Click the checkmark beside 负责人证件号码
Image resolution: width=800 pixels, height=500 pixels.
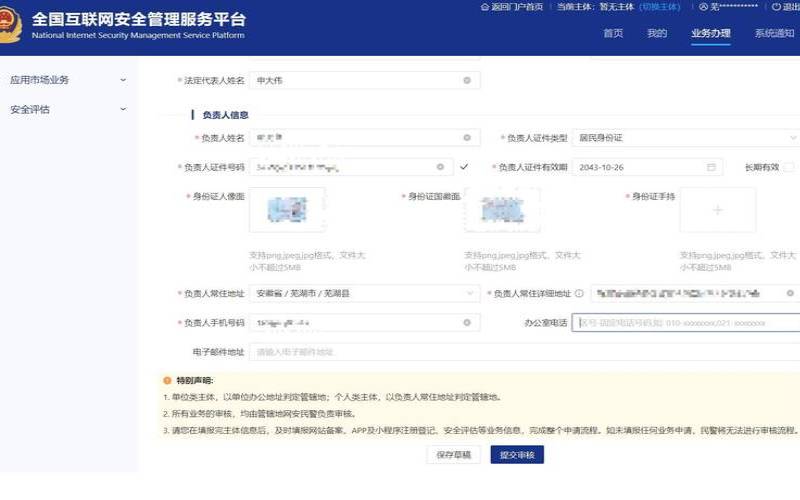pos(464,167)
